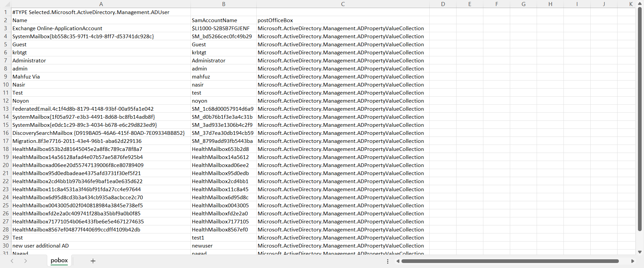Select HealthMailboxad06ee2 account cell
644x268 pixels.
coord(223,165)
